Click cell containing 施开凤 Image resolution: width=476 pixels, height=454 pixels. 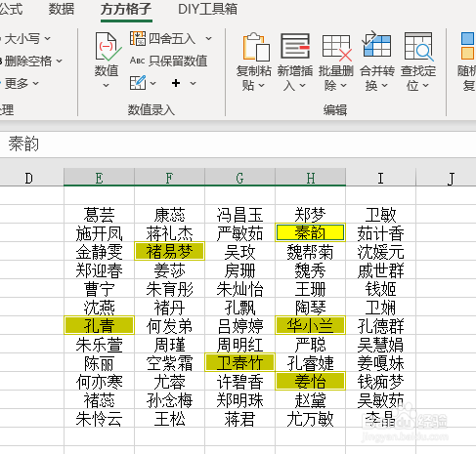[x=99, y=233]
